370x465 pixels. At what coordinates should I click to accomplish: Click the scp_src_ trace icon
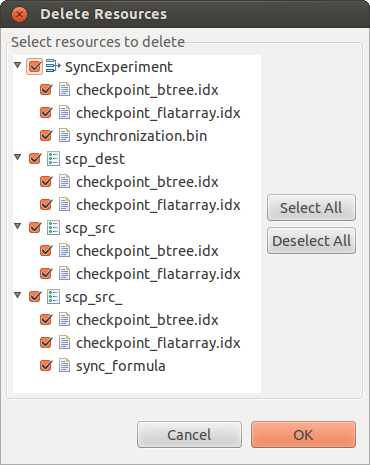point(53,297)
